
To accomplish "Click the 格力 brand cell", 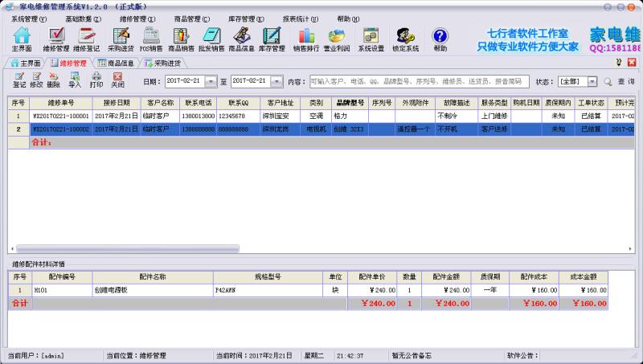I will pyautogui.click(x=350, y=116).
